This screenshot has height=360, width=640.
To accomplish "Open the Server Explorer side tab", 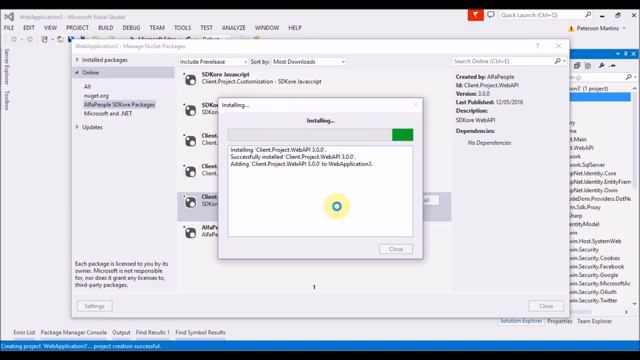I will coord(7,67).
